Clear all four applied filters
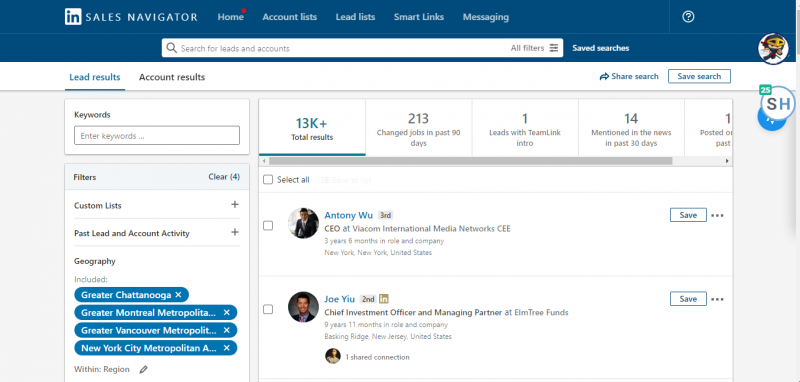800x382 pixels. click(x=224, y=176)
